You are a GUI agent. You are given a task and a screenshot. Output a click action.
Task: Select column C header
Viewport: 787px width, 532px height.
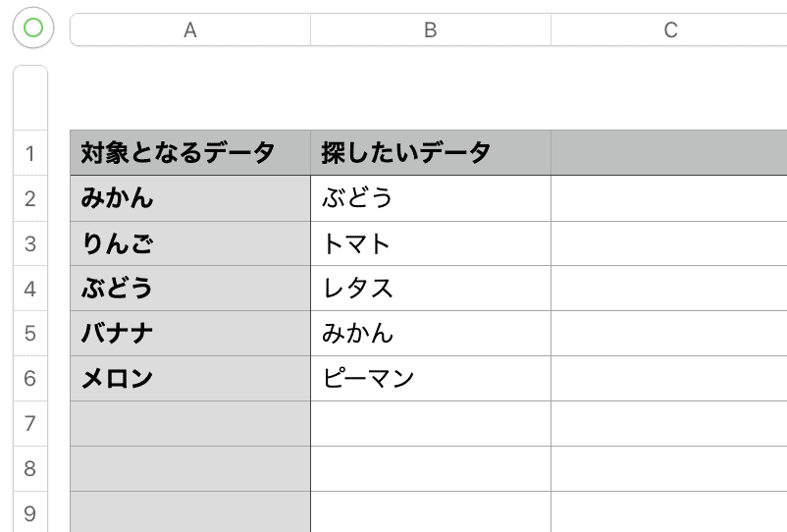[x=669, y=29]
